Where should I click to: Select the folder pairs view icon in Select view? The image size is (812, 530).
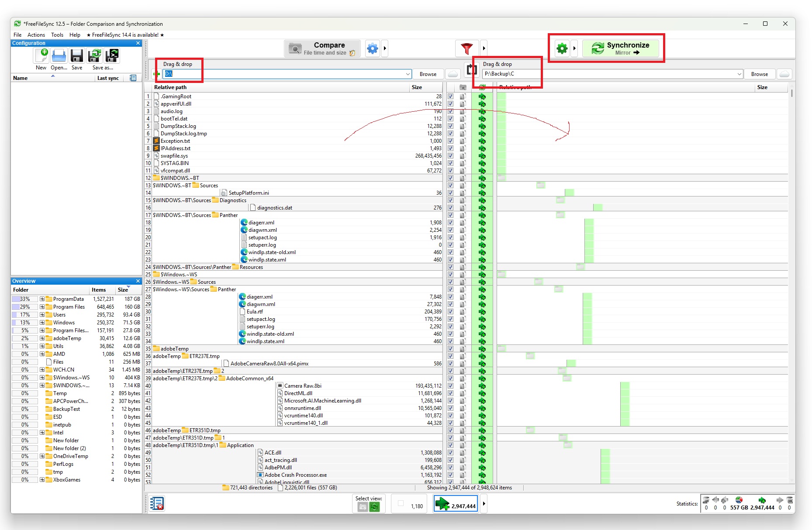click(363, 506)
